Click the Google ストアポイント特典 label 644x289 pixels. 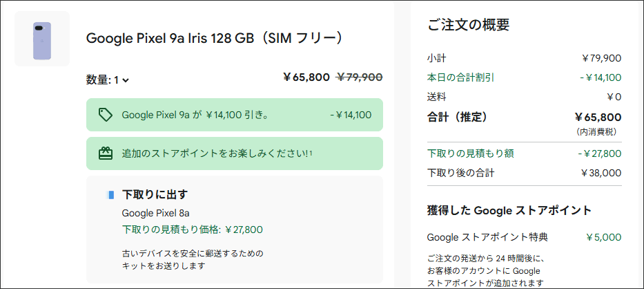point(487,237)
